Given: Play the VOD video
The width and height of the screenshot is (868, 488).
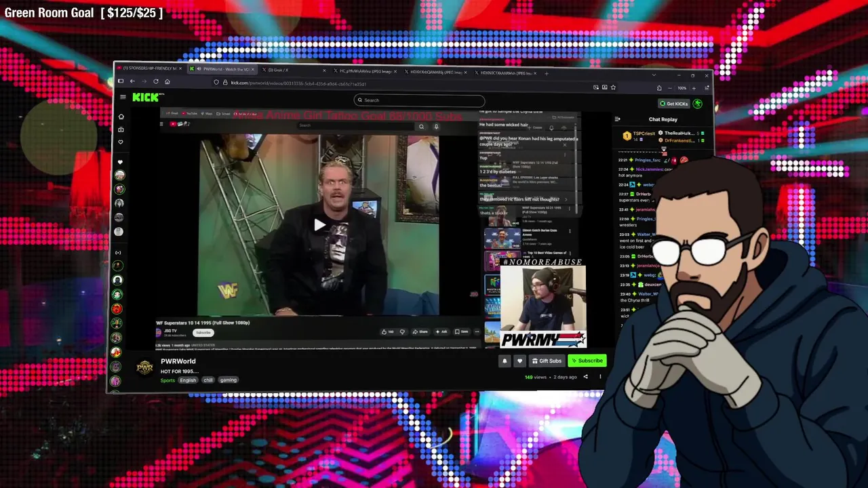Looking at the screenshot, I should [x=319, y=225].
